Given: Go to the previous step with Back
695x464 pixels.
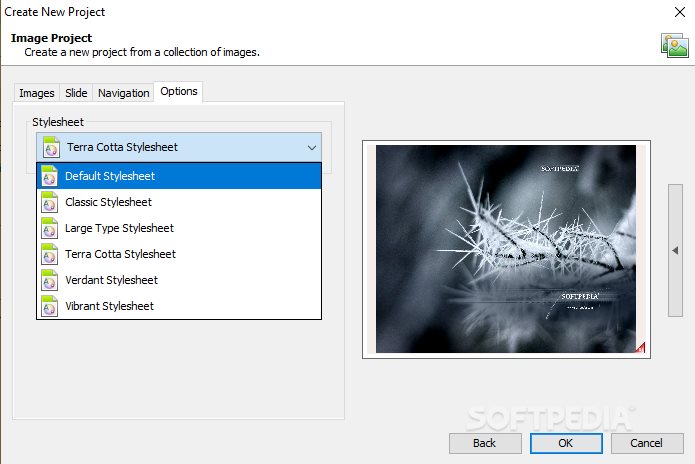Looking at the screenshot, I should click(x=485, y=443).
